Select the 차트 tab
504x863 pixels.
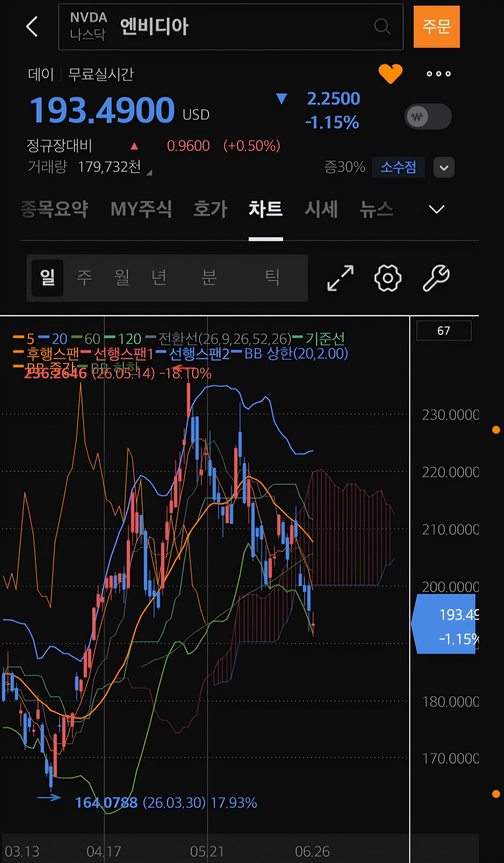click(266, 209)
